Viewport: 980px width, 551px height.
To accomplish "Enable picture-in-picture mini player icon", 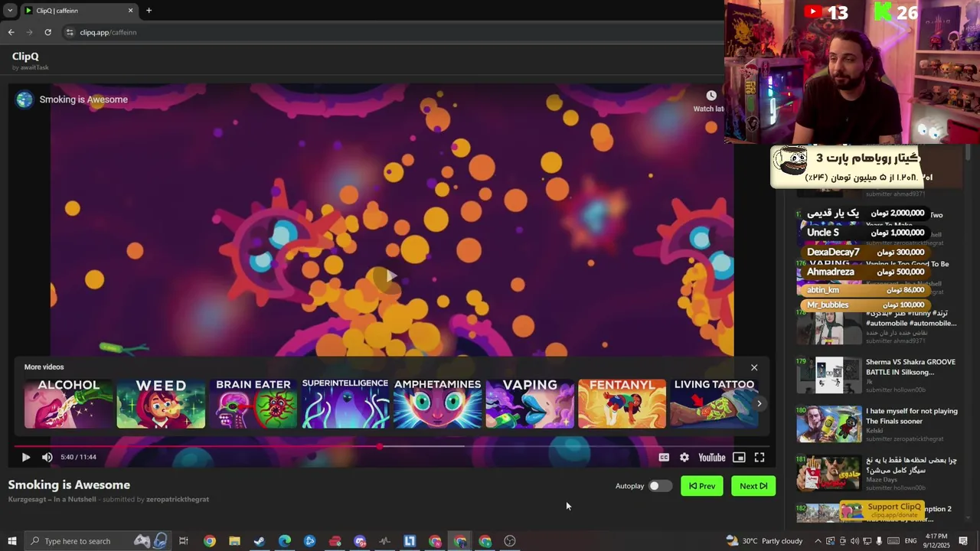I will (x=739, y=458).
